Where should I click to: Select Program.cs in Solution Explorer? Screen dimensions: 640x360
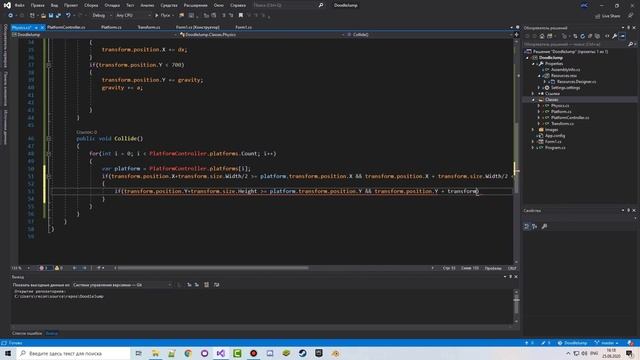coord(555,148)
